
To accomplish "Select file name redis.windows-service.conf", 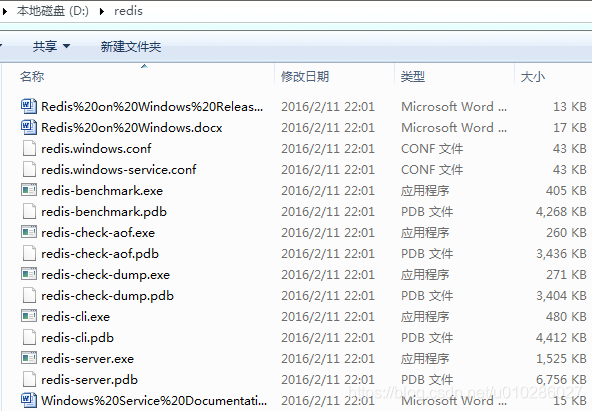I will [119, 170].
